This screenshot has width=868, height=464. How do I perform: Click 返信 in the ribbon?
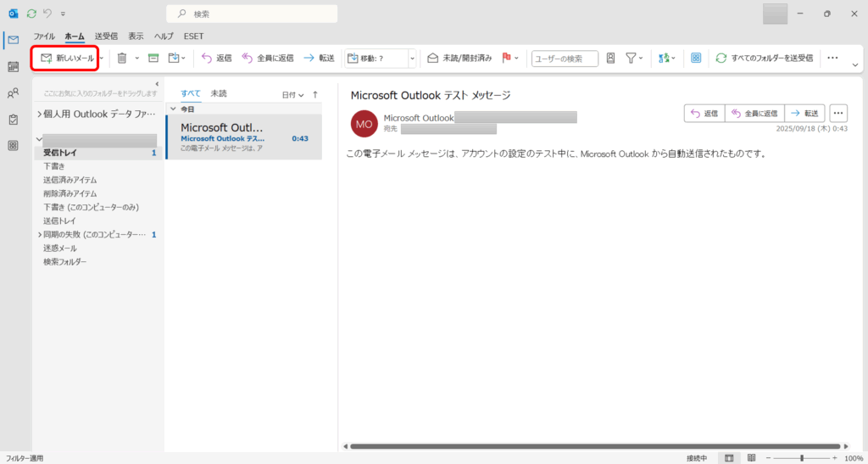(x=216, y=58)
